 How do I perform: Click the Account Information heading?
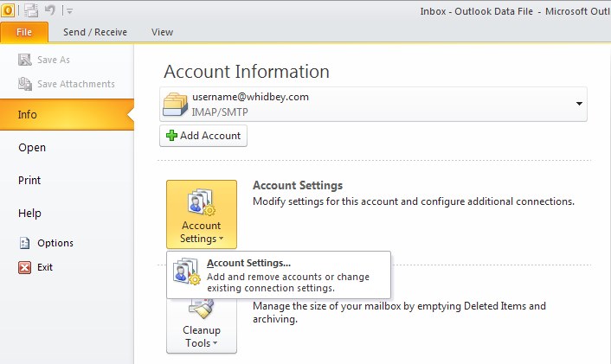247,72
